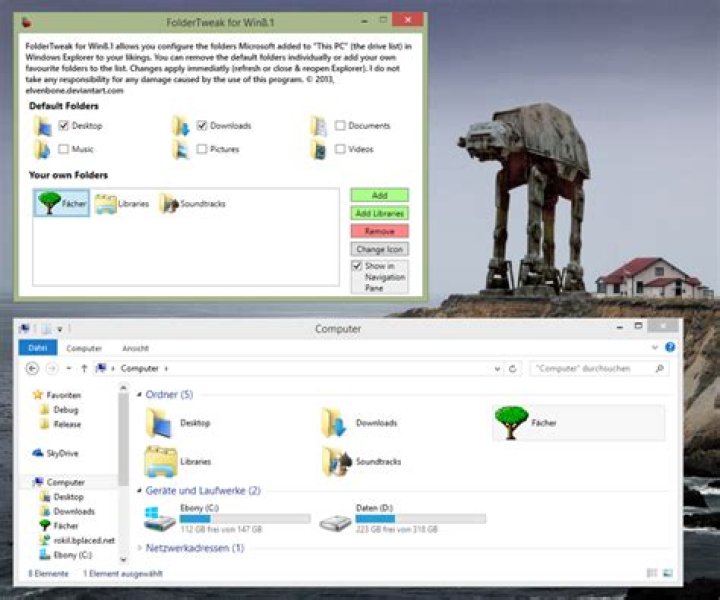The image size is (720, 600).
Task: Select Libraries folder in Ordner group
Action: tap(178, 461)
